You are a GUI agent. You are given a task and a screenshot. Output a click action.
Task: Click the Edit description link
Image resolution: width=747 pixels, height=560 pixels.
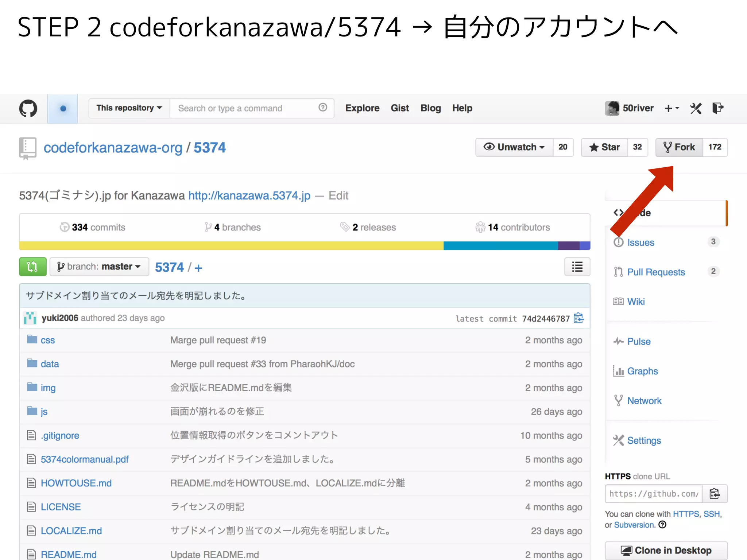pos(338,196)
